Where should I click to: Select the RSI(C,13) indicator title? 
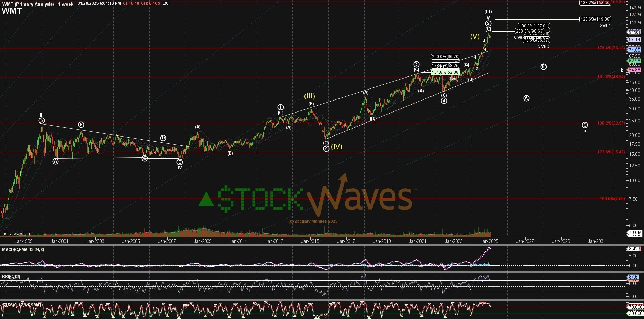tap(11, 277)
